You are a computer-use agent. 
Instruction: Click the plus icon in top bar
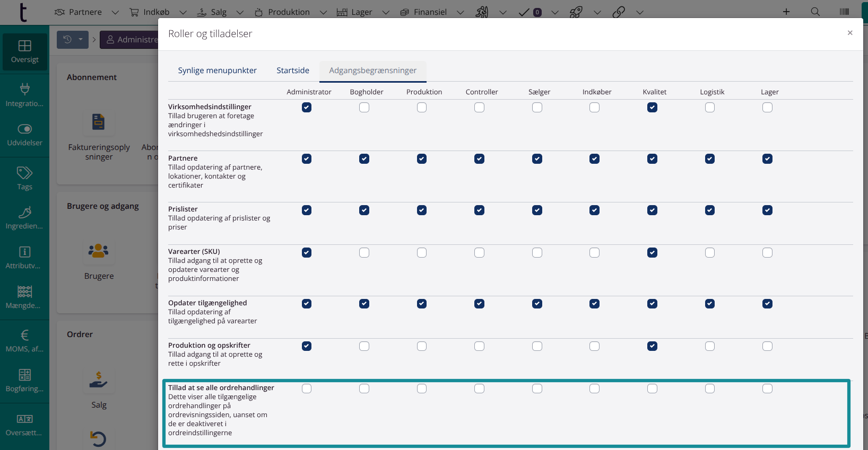click(x=786, y=12)
